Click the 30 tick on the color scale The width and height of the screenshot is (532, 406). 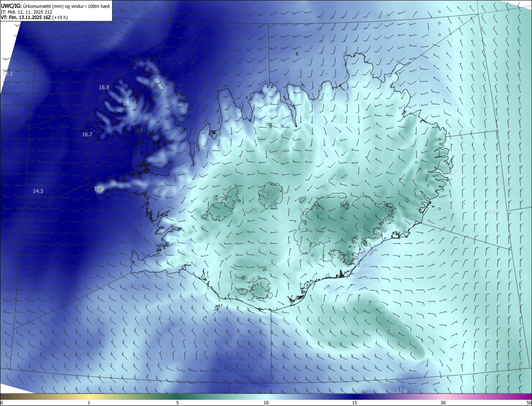tap(443, 403)
